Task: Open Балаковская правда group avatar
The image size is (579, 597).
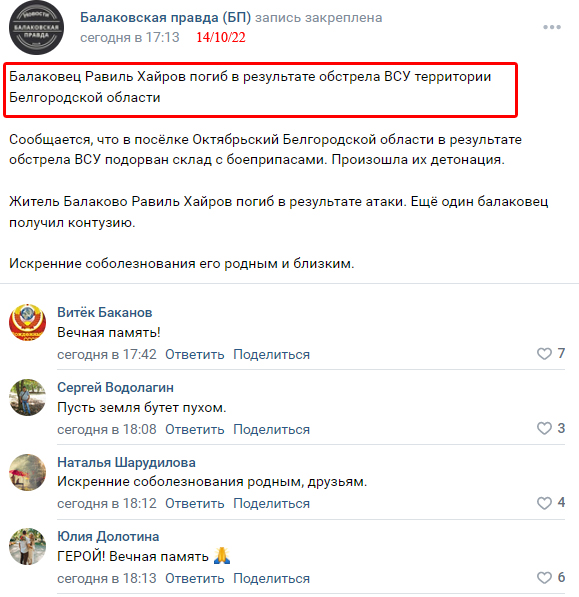Action: click(36, 27)
